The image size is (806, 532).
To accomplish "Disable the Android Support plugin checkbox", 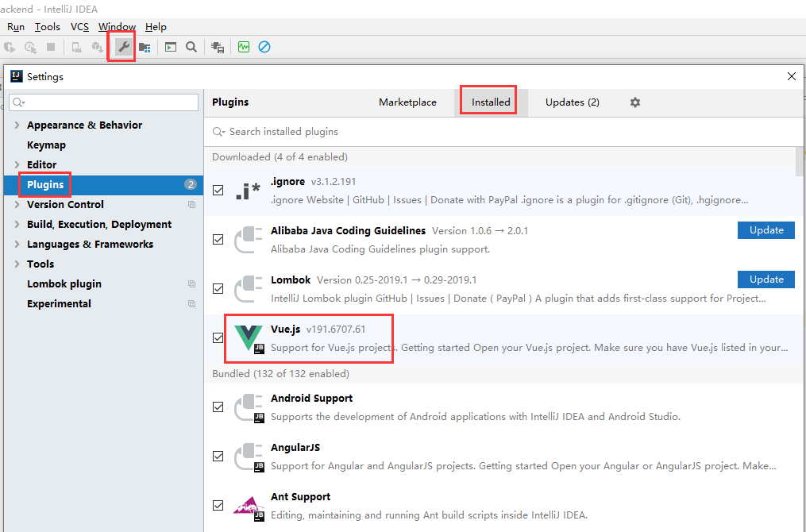I will [218, 407].
